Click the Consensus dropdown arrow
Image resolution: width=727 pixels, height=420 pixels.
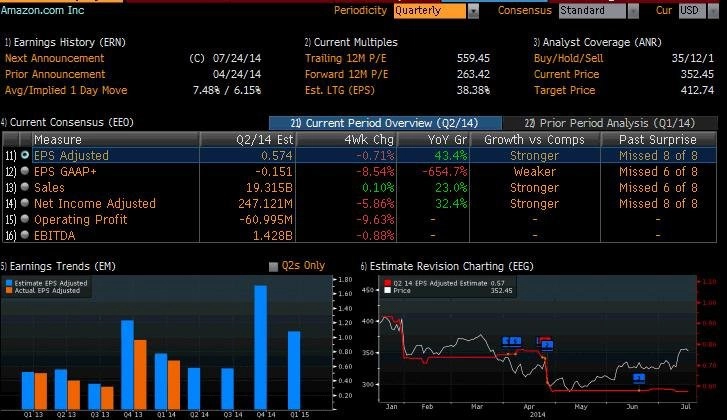(633, 11)
